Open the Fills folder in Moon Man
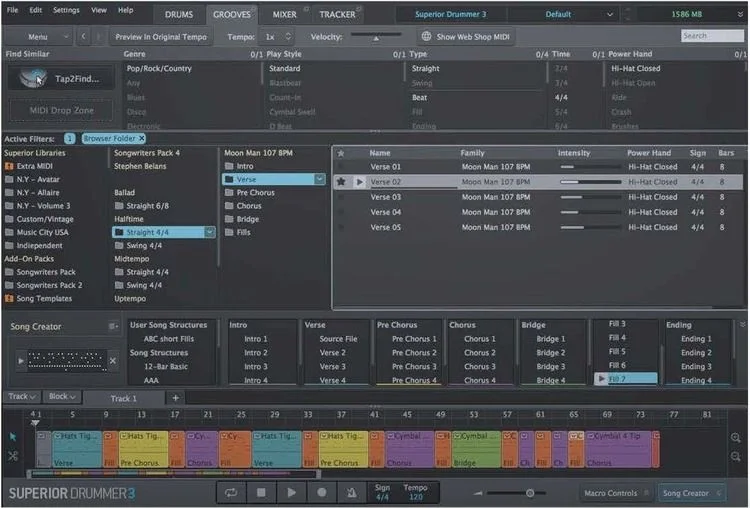This screenshot has height=508, width=750. coord(238,232)
